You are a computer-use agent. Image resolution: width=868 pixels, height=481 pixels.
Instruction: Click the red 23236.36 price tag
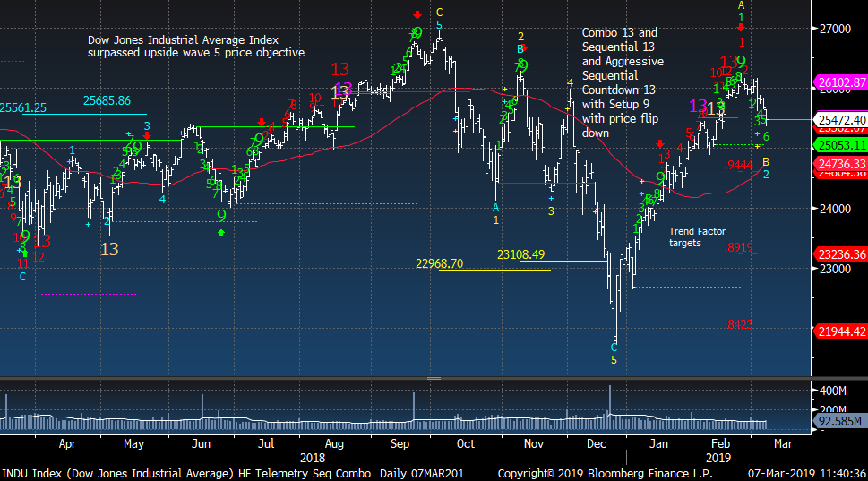click(x=841, y=254)
